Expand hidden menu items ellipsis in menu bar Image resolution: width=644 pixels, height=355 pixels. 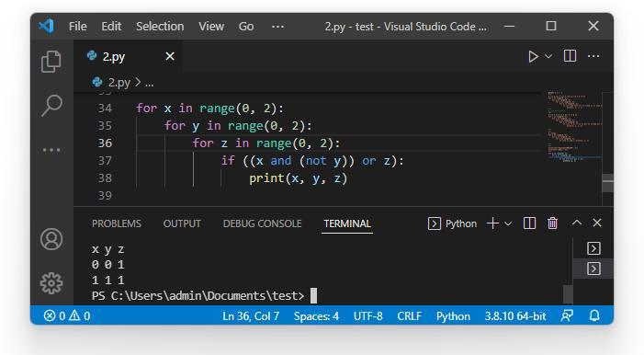pyautogui.click(x=277, y=27)
